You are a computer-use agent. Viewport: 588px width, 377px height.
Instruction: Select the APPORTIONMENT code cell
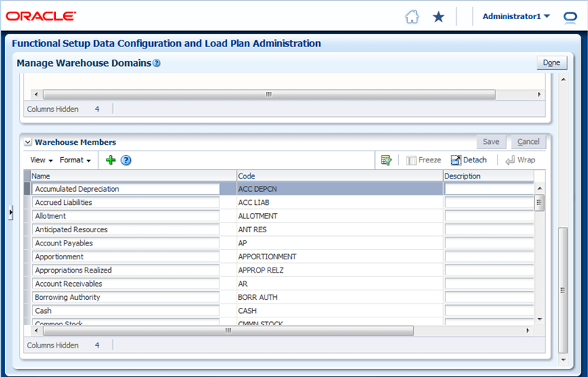click(x=340, y=256)
